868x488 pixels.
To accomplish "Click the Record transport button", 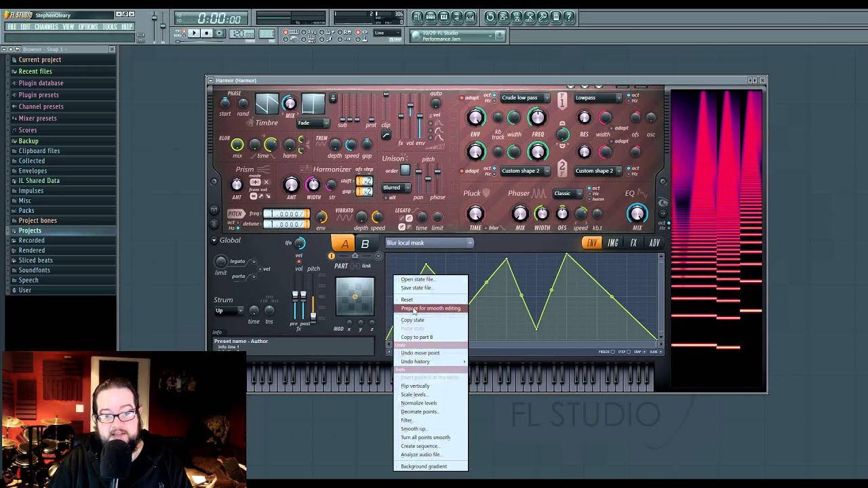I will [220, 33].
